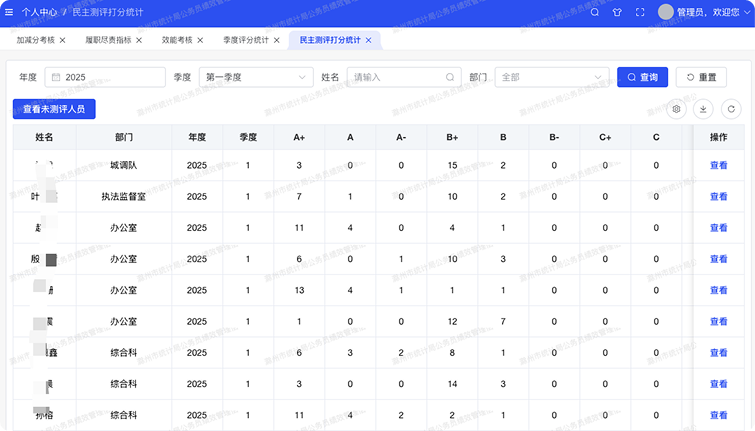Click the A+ value 13 cell
Screen dimensions: 755x431
pos(299,290)
